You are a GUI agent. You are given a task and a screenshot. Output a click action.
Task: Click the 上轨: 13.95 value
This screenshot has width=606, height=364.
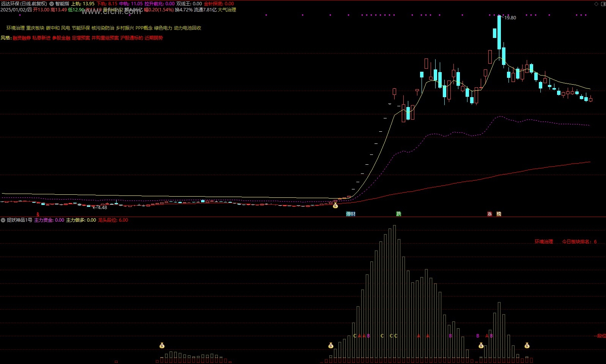coord(83,4)
